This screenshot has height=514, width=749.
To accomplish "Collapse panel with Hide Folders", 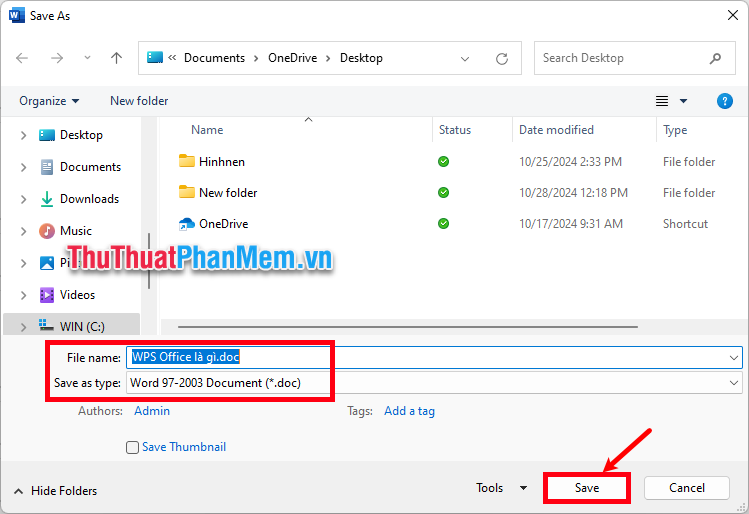I will (55, 491).
